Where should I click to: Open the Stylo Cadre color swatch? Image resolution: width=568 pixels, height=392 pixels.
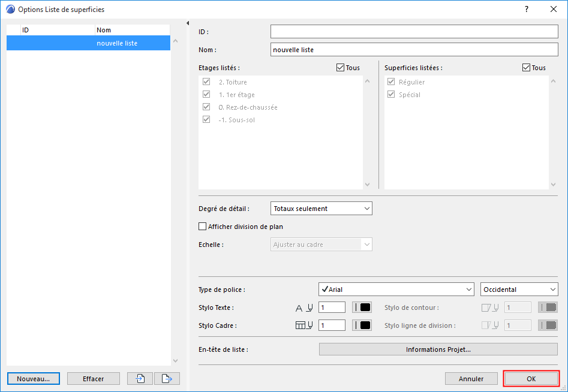(x=362, y=325)
